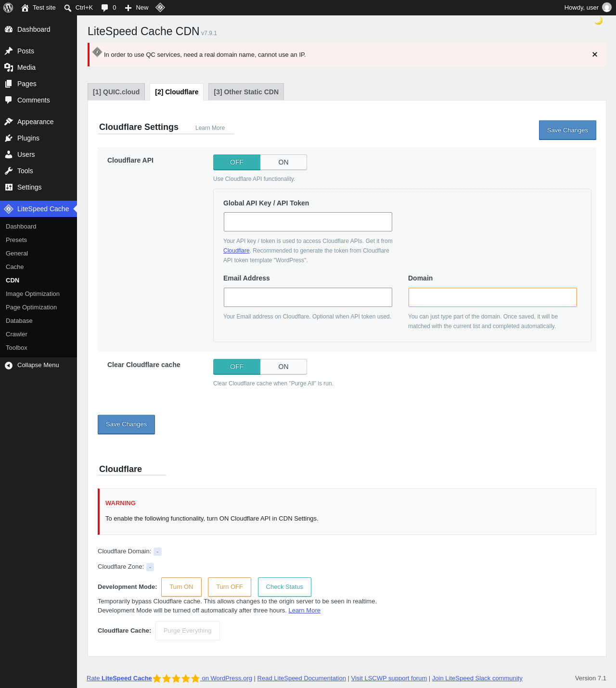Viewport: 616px width, 688px height.
Task: Open the WordPress logo menu
Action: point(8,8)
